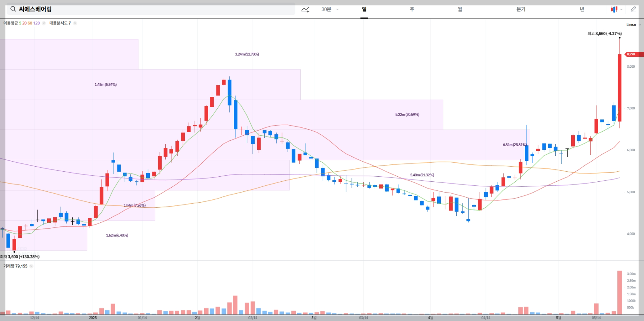The image size is (644, 321).
Task: Click the 12/14 date axis label
Action: point(35,318)
